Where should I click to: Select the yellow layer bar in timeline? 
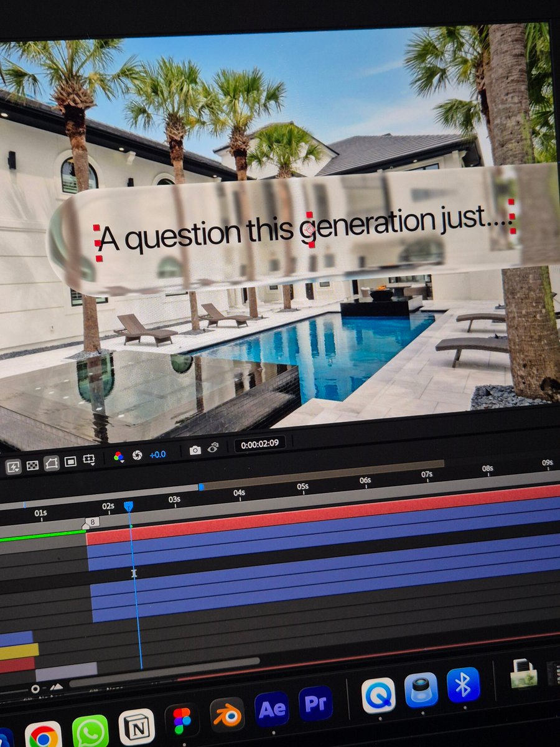[19, 652]
